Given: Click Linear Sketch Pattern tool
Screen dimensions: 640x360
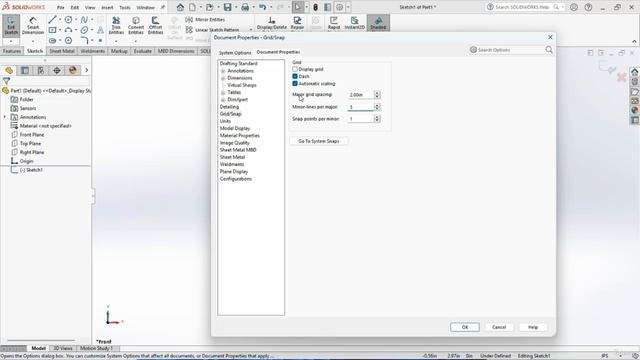Looking at the screenshot, I should pyautogui.click(x=213, y=30).
